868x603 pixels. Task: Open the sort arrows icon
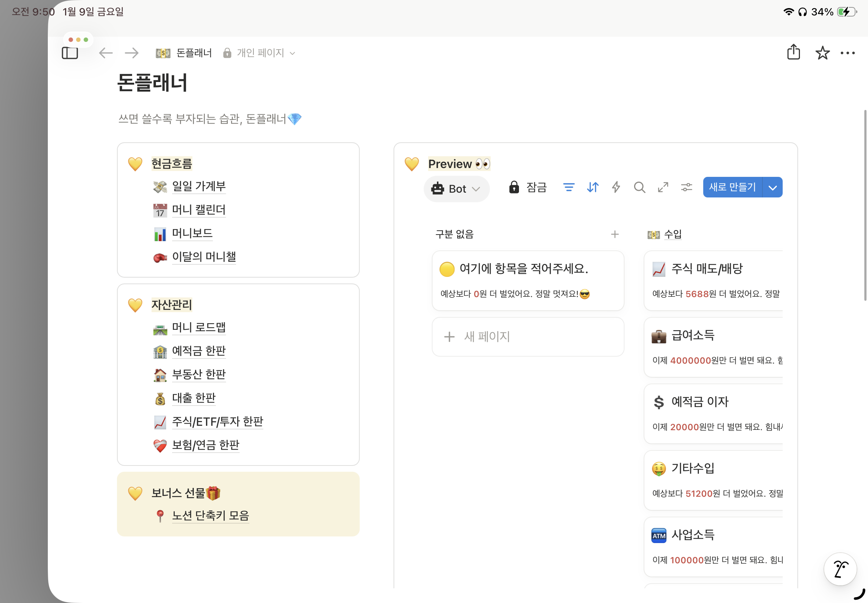593,187
